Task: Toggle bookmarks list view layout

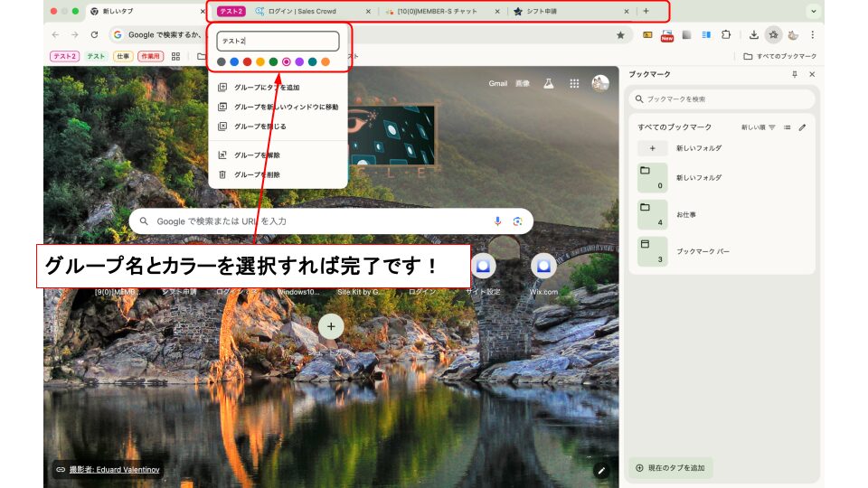Action: click(788, 127)
